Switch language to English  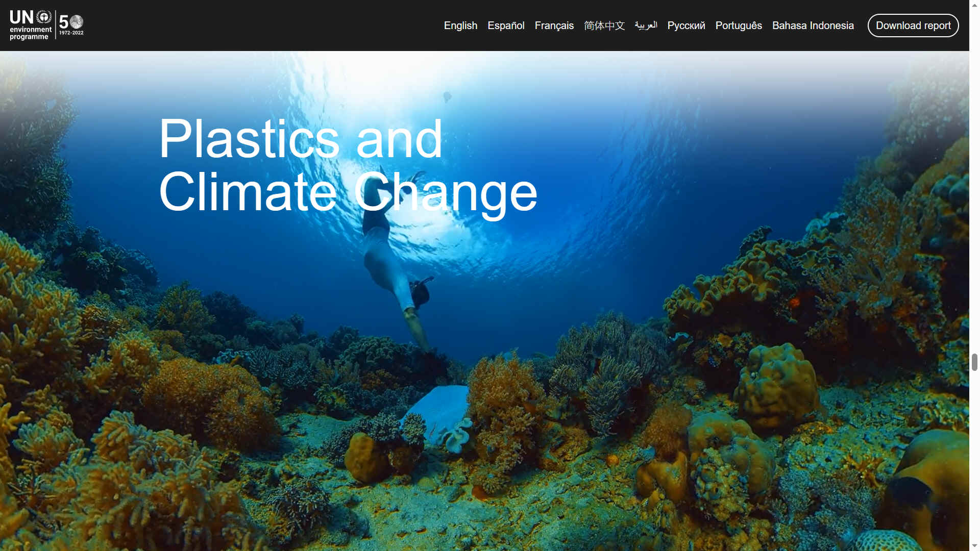pos(460,26)
